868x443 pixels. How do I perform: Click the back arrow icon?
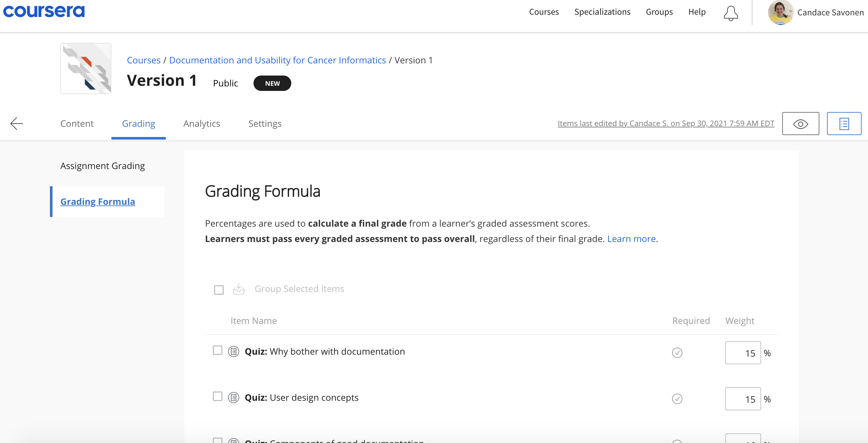pos(17,124)
